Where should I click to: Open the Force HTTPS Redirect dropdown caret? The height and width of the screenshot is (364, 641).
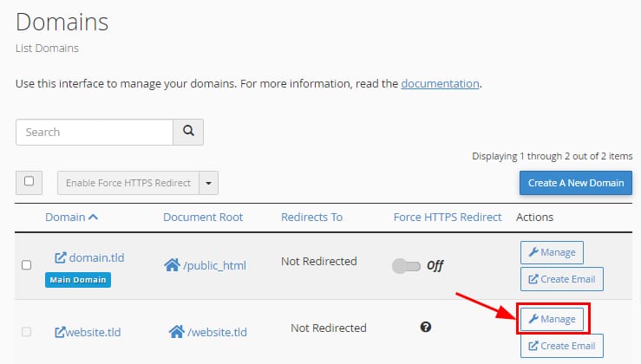click(208, 183)
